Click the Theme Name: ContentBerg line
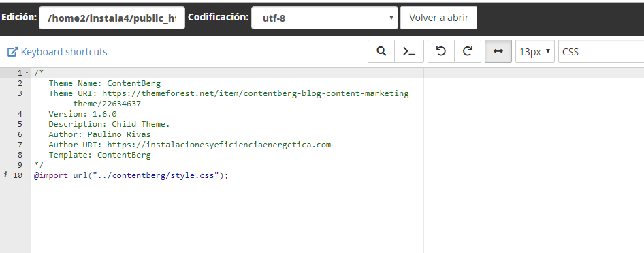The width and height of the screenshot is (644, 253). point(104,83)
